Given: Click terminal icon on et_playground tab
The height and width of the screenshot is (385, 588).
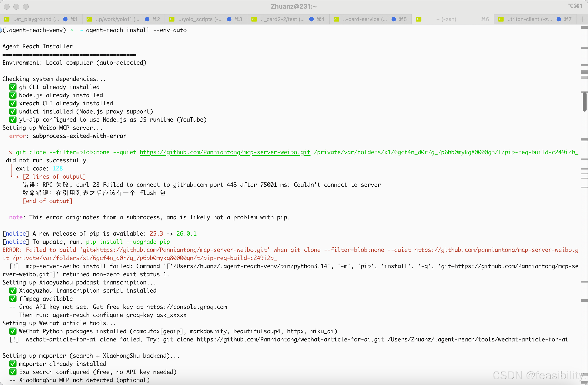Looking at the screenshot, I should pyautogui.click(x=7, y=19).
